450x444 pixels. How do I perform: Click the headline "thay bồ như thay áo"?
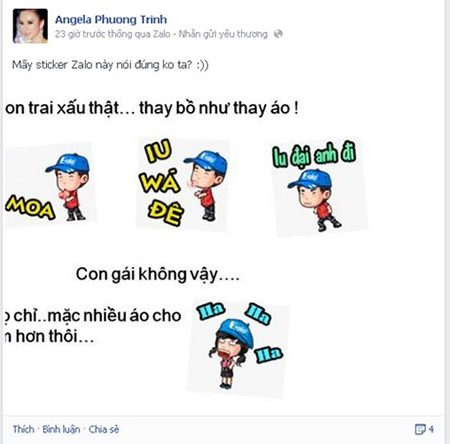coord(219,108)
